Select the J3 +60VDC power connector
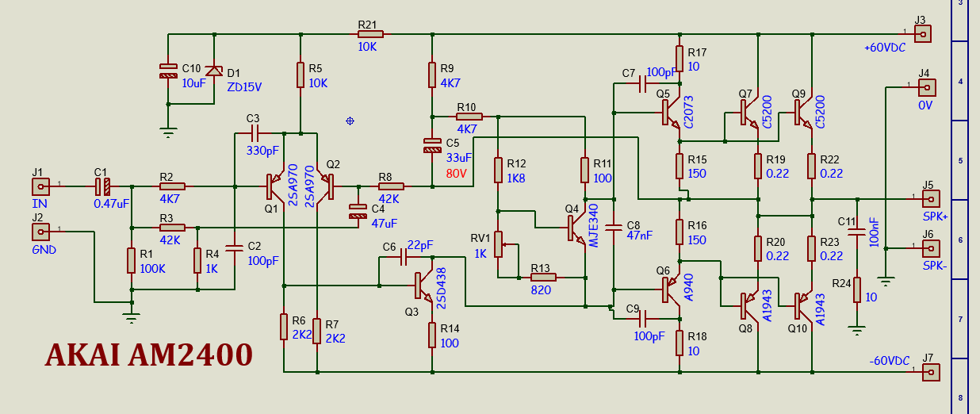Image resolution: width=980 pixels, height=414 pixels. [921, 34]
